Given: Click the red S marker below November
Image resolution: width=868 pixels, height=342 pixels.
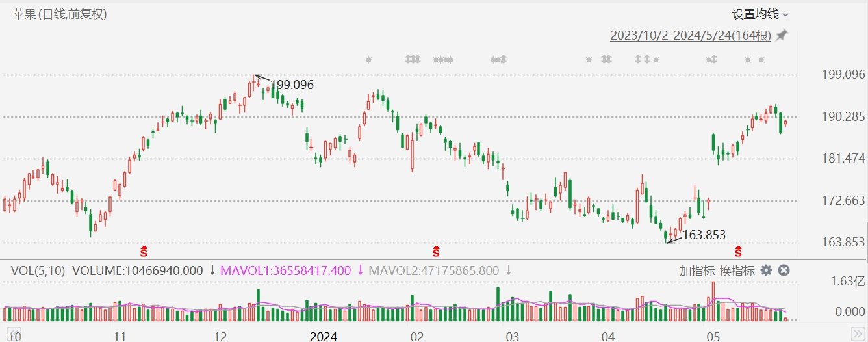Looking at the screenshot, I should coord(144,250).
